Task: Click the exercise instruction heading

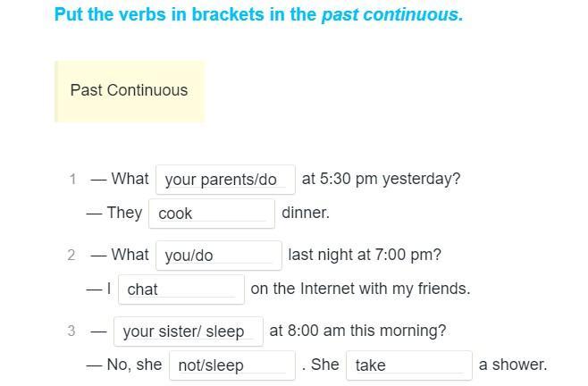Action: pyautogui.click(x=258, y=15)
